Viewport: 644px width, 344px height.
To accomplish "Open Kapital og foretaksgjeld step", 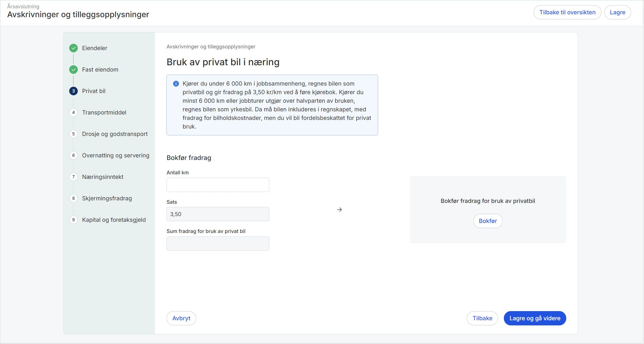I will [114, 220].
